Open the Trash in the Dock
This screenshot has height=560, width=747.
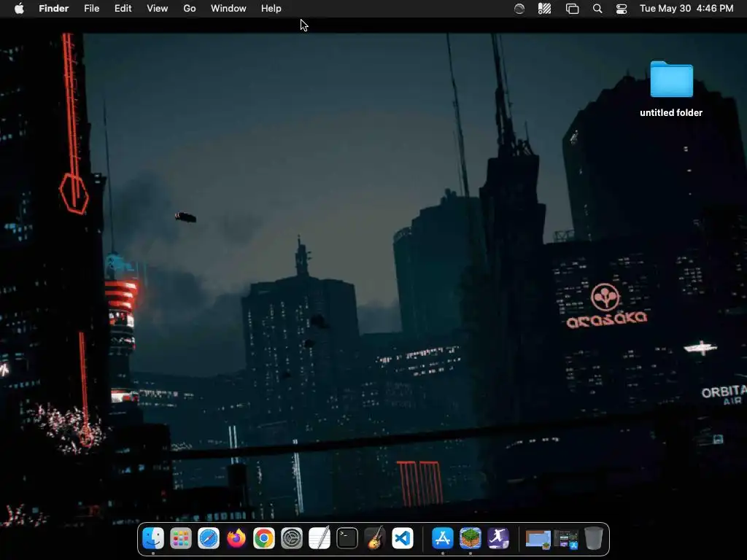594,539
